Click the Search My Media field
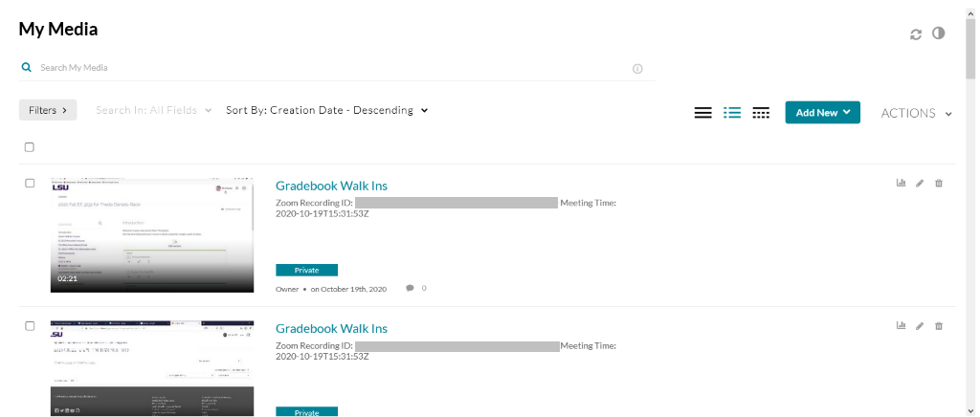980x417 pixels. [331, 67]
